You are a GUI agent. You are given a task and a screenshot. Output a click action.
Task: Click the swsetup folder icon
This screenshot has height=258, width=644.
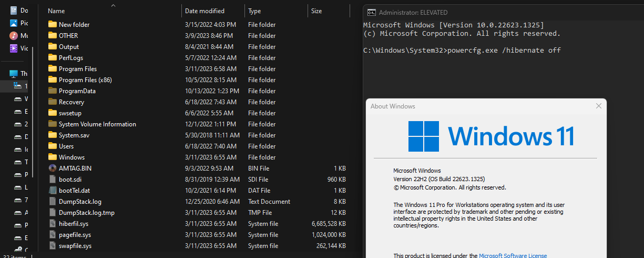tap(52, 113)
